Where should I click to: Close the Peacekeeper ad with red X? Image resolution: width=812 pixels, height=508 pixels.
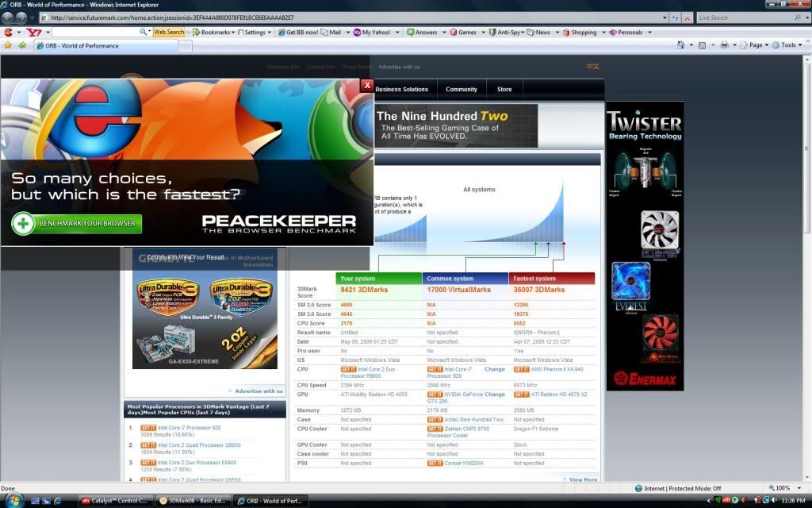[366, 86]
